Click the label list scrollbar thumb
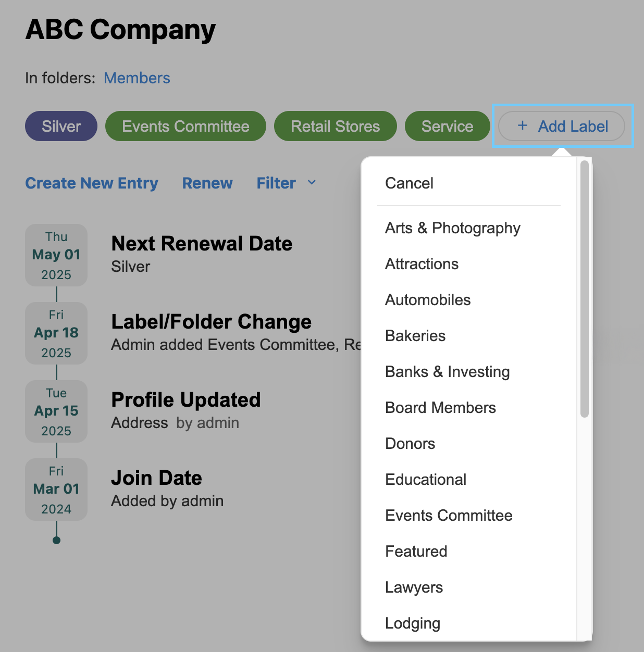The image size is (644, 652). [x=585, y=289]
